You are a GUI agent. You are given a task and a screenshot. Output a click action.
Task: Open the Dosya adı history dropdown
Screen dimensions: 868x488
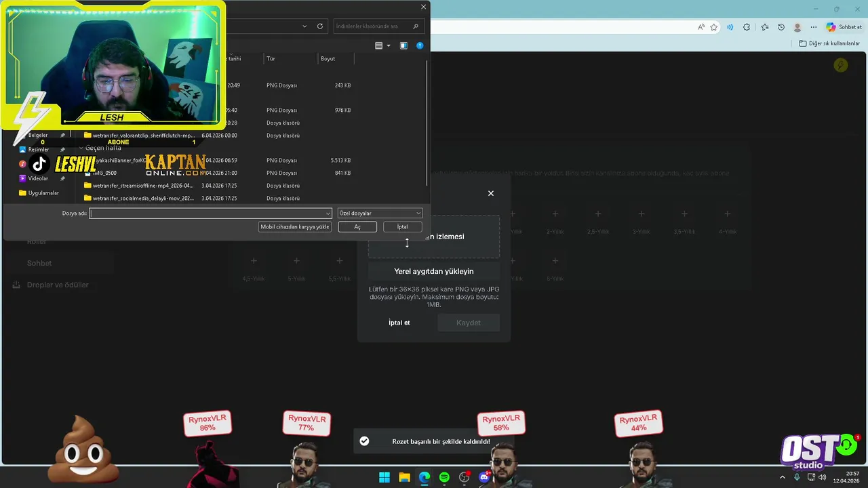[328, 213]
